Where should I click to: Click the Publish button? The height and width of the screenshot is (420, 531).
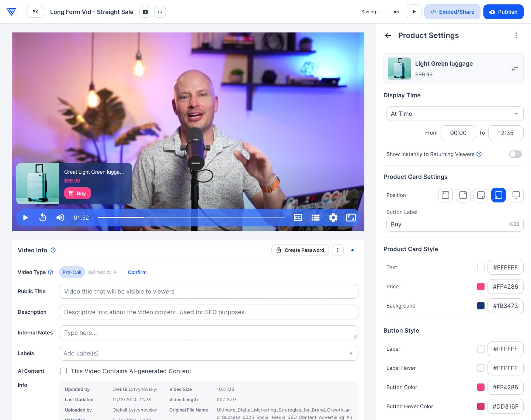point(503,12)
